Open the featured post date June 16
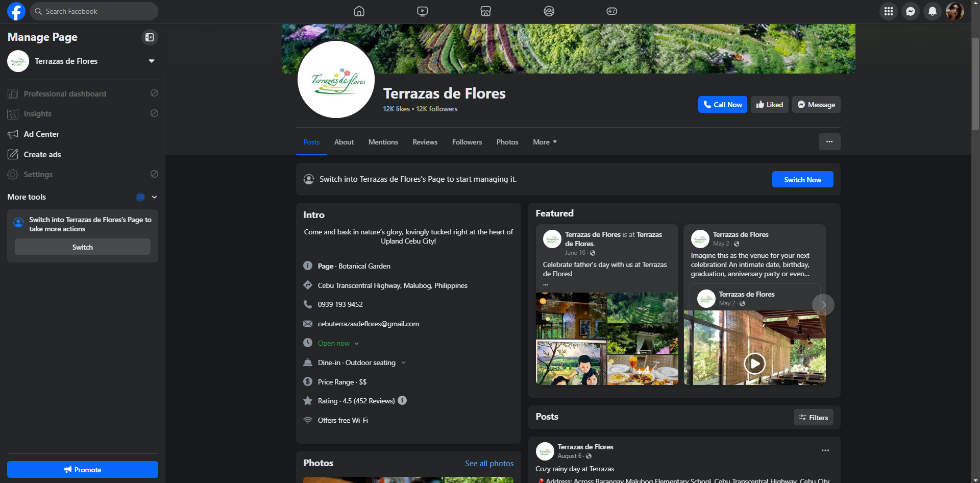This screenshot has width=980, height=483. [x=575, y=253]
